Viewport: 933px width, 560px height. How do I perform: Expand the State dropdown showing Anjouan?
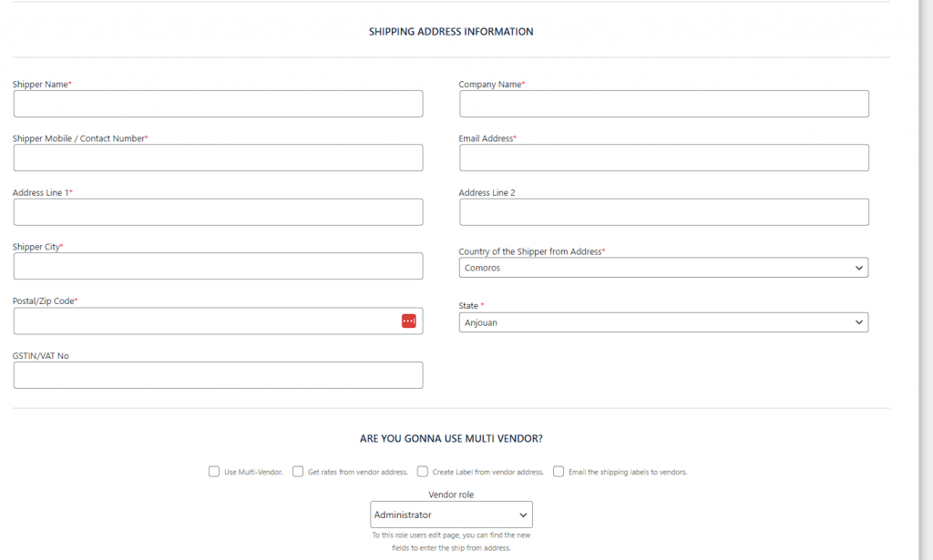point(663,322)
